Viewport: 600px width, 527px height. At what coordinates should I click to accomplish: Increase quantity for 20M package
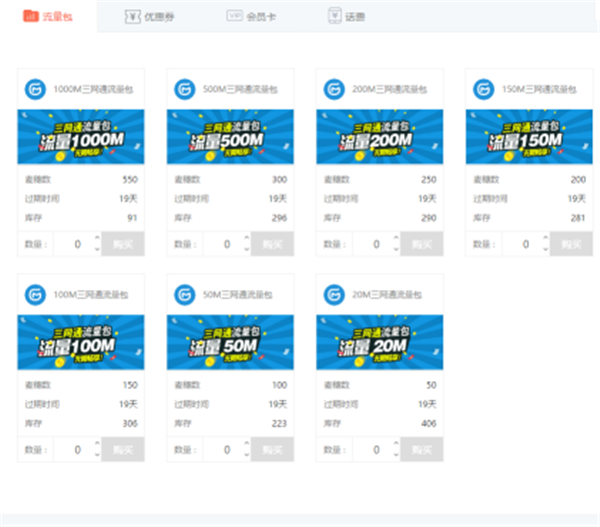396,444
